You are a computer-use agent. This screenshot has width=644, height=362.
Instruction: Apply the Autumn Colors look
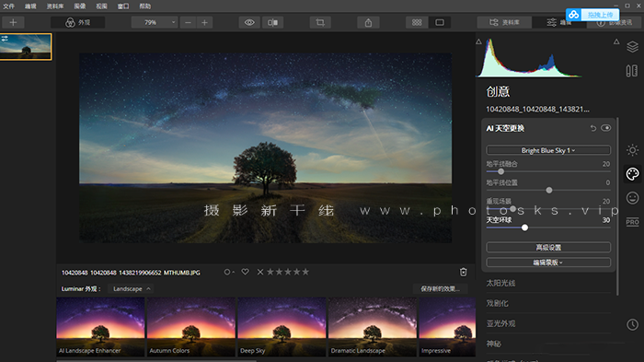pyautogui.click(x=191, y=327)
